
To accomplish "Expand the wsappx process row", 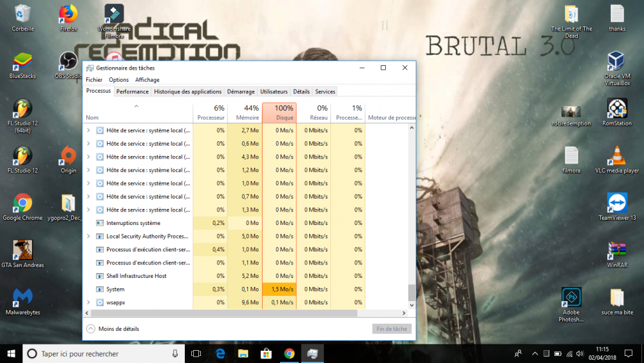I will coord(89,302).
